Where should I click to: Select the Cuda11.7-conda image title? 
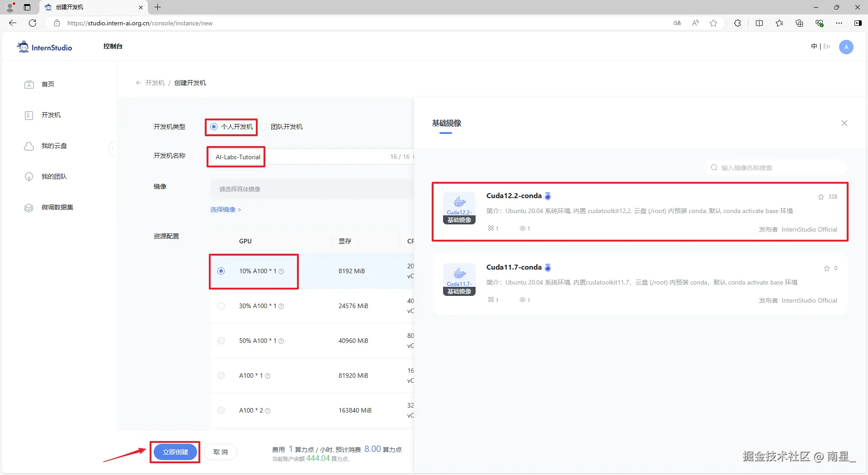coord(514,267)
